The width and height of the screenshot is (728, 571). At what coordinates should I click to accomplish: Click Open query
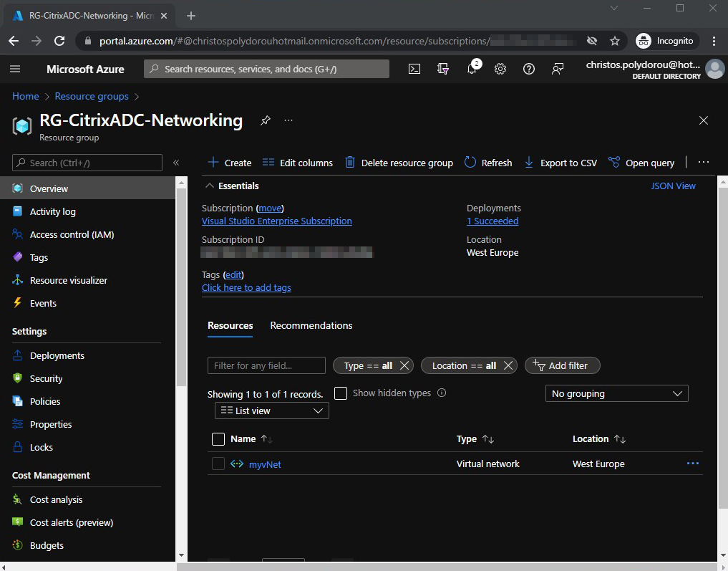[641, 163]
